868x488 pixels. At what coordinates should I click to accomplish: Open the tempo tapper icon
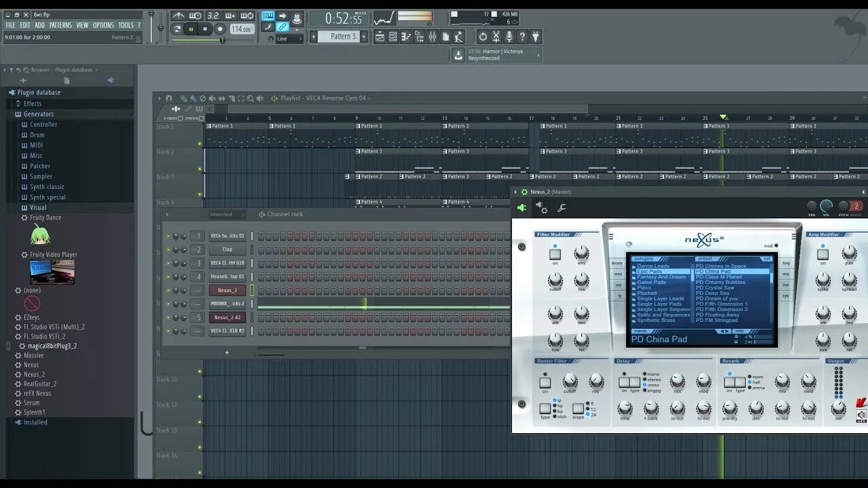[458, 37]
